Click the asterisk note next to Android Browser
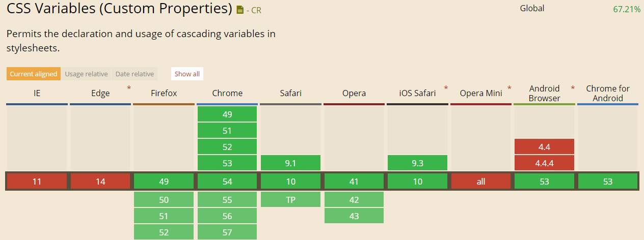The width and height of the screenshot is (644, 240). coord(573,88)
